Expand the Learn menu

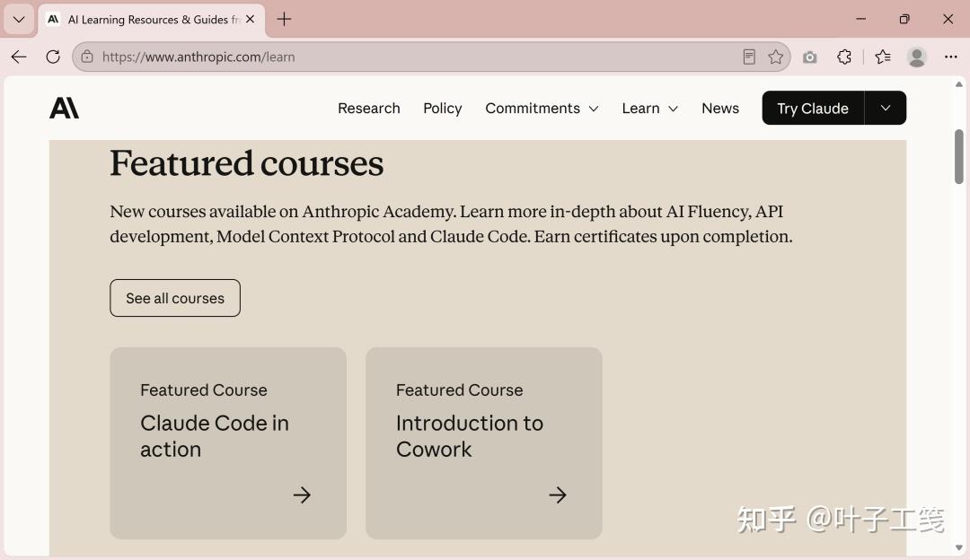[x=650, y=109]
